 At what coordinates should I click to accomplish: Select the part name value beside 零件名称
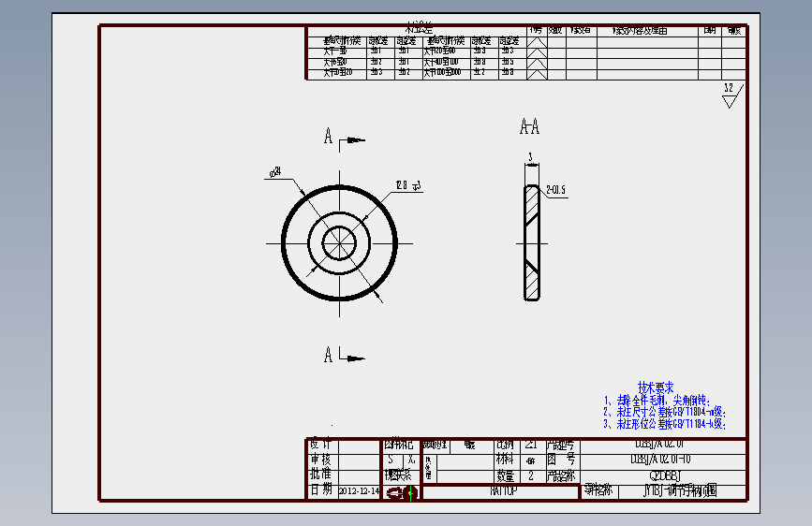[680, 490]
